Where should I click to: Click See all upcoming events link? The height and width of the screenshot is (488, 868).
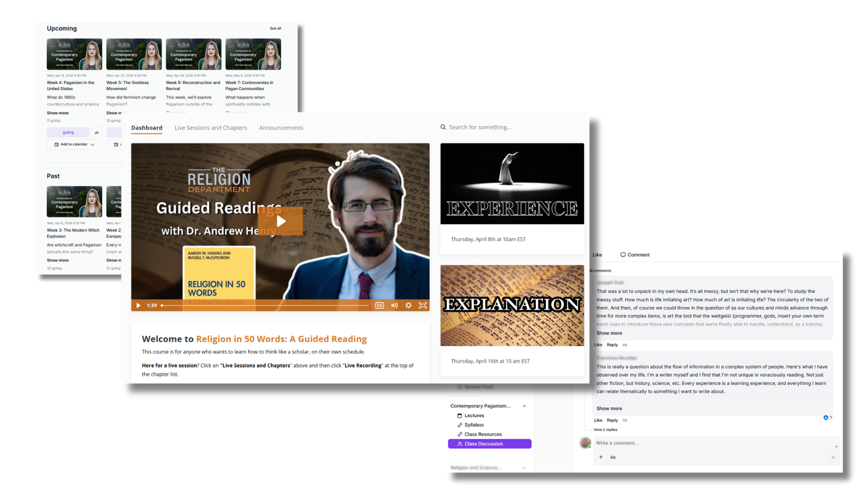click(275, 28)
